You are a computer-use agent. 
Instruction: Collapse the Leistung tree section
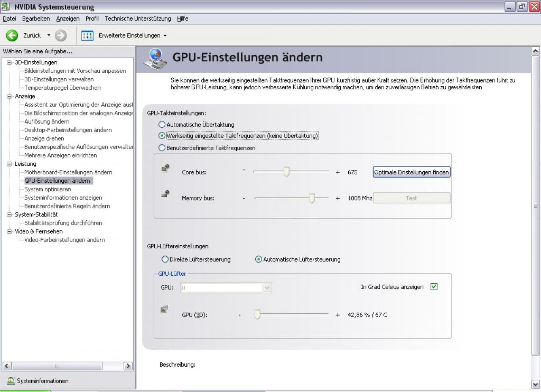pos(10,164)
